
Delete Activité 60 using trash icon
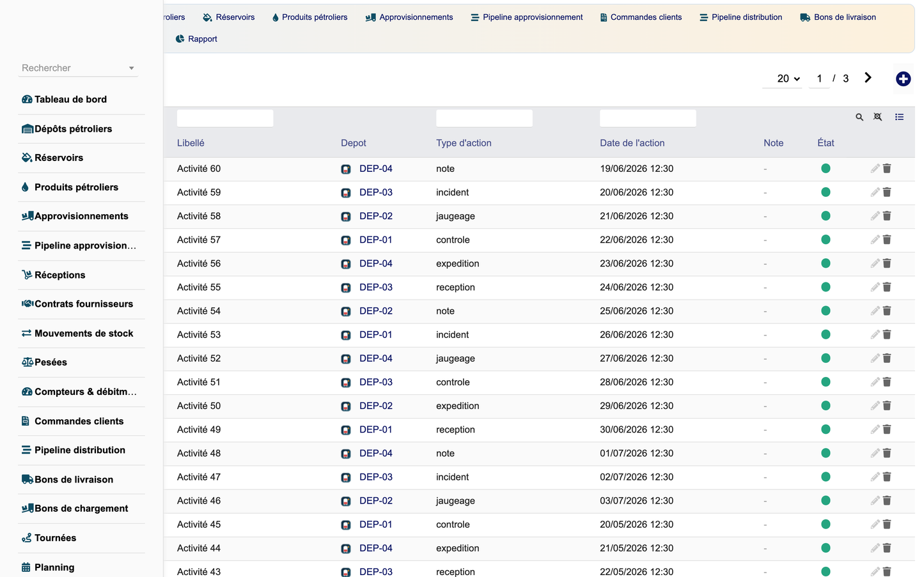point(887,169)
